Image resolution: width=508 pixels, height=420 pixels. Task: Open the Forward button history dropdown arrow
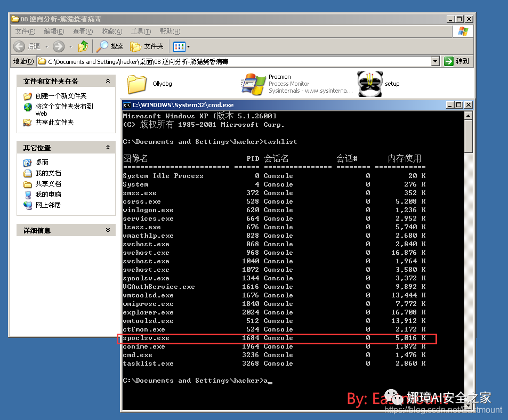(70, 46)
